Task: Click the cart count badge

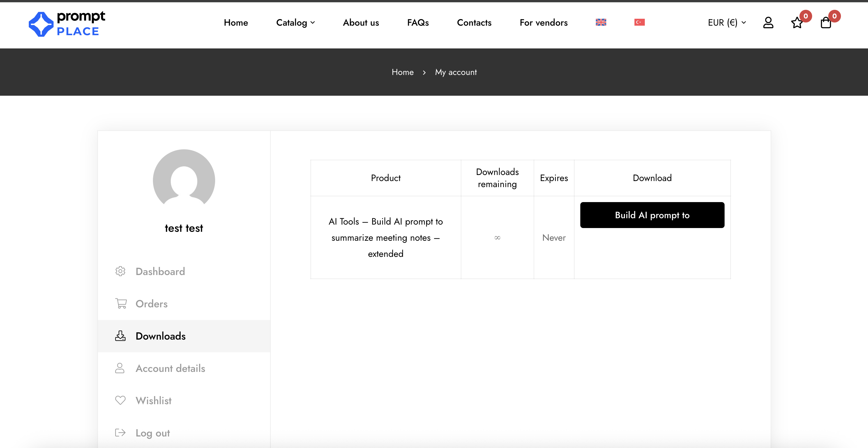Action: coord(834,16)
